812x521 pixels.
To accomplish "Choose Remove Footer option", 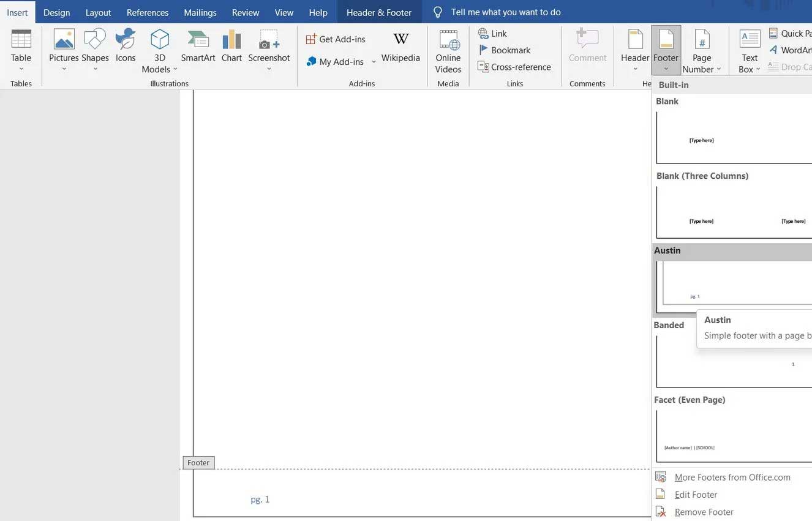I will click(704, 512).
